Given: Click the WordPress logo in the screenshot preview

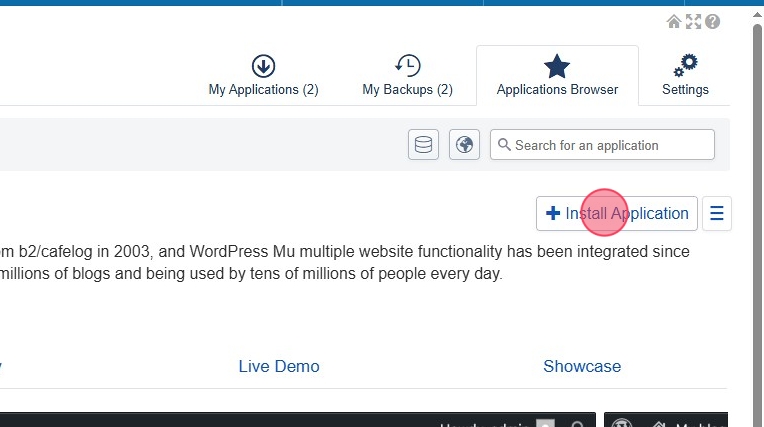Looking at the screenshot, I should click(621, 423).
